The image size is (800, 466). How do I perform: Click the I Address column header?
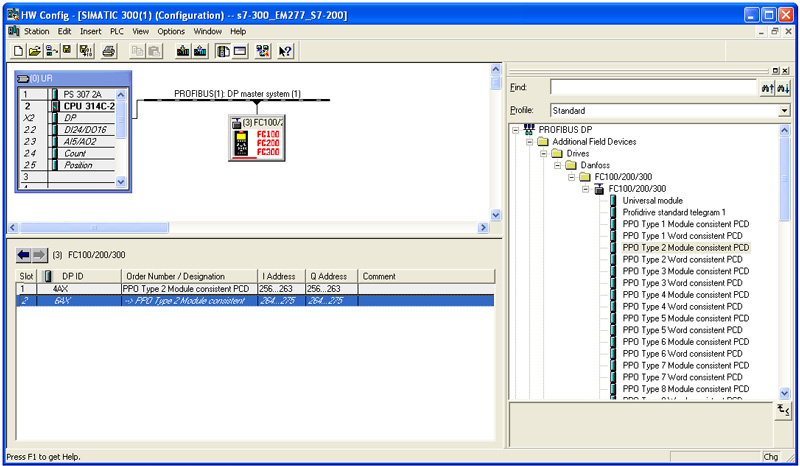(281, 276)
